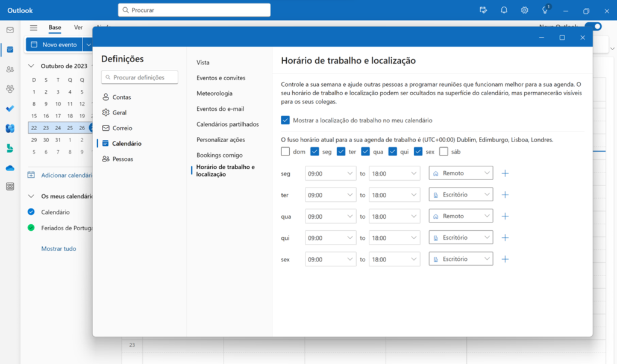Open seg location dropdown showing Remoto

pos(460,174)
